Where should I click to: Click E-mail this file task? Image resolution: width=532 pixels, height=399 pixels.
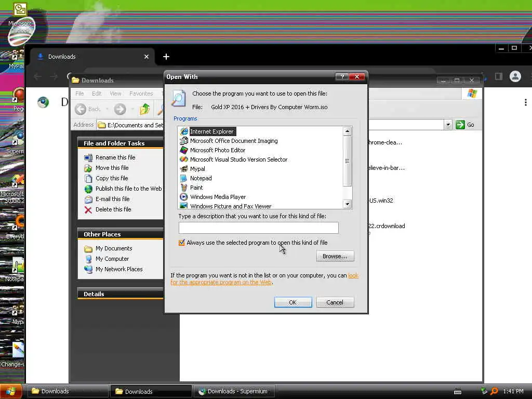pyautogui.click(x=112, y=199)
